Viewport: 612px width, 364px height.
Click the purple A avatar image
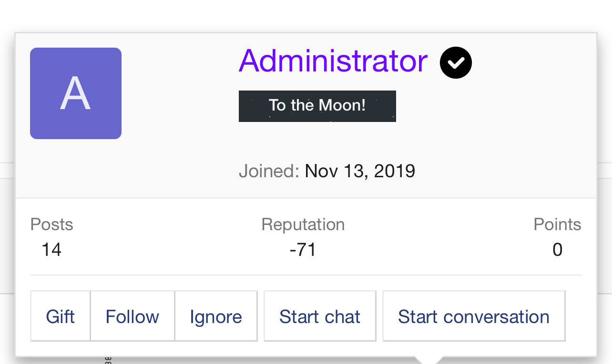tap(76, 93)
